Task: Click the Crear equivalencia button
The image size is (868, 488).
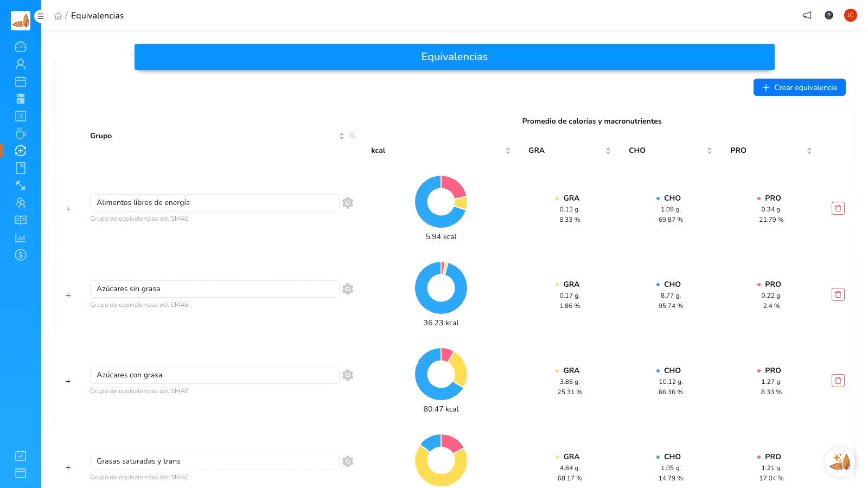Action: pyautogui.click(x=800, y=87)
